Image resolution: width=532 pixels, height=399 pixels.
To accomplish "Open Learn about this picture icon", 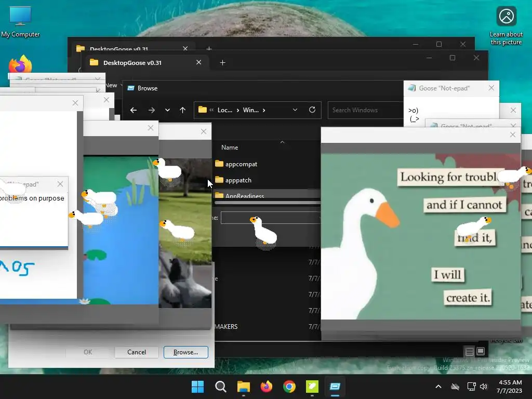I will [x=506, y=26].
